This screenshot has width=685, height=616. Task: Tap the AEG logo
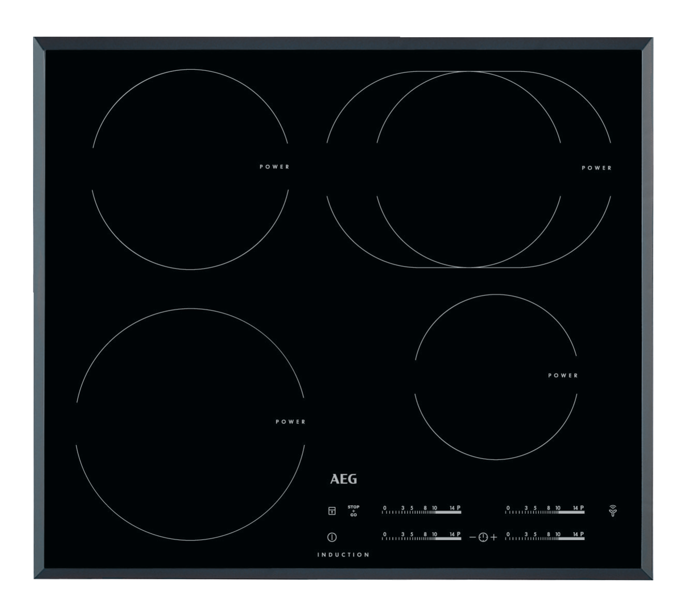[x=344, y=479]
